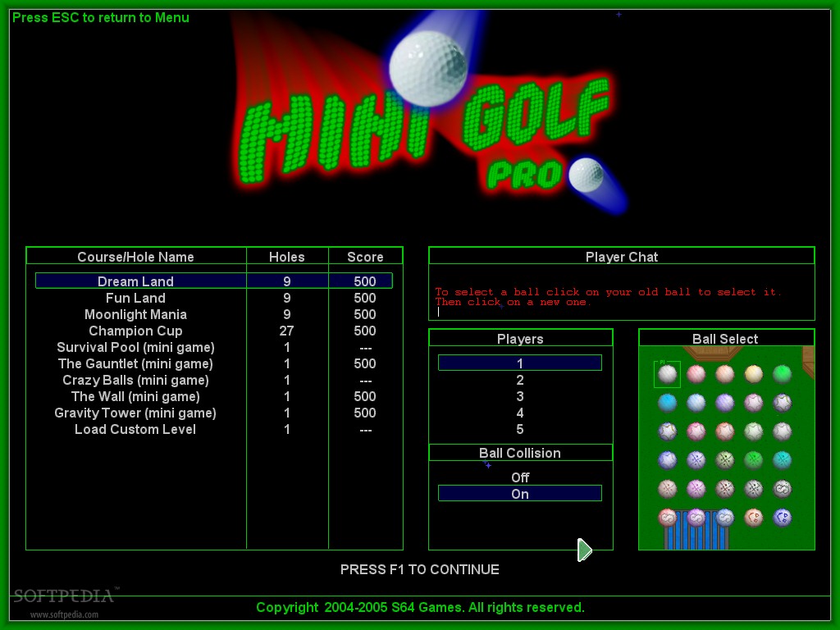840x630 pixels.
Task: Set number of players to 4
Action: pyautogui.click(x=519, y=413)
